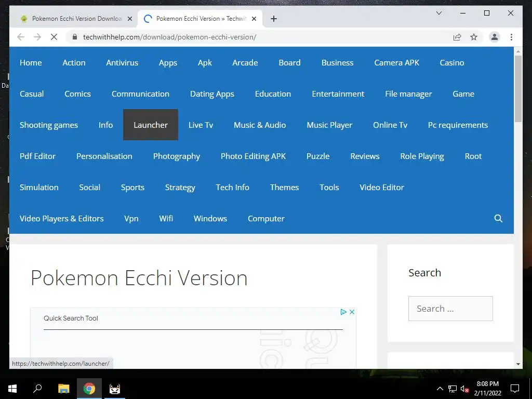Bookmark this page with the star icon
Viewport: 532px width, 399px height.
[x=474, y=37]
